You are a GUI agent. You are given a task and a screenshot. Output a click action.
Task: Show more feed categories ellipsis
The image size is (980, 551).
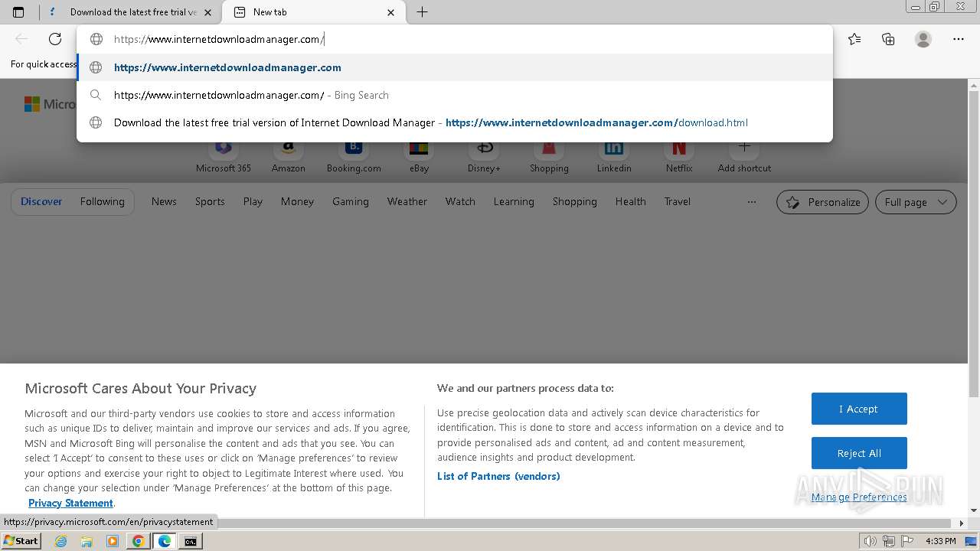(752, 202)
